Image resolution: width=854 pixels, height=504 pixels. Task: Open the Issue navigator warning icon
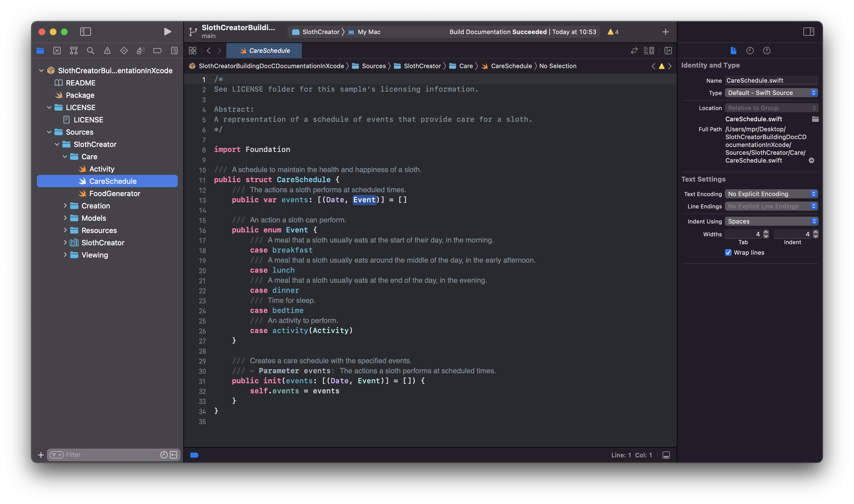pyautogui.click(x=107, y=51)
